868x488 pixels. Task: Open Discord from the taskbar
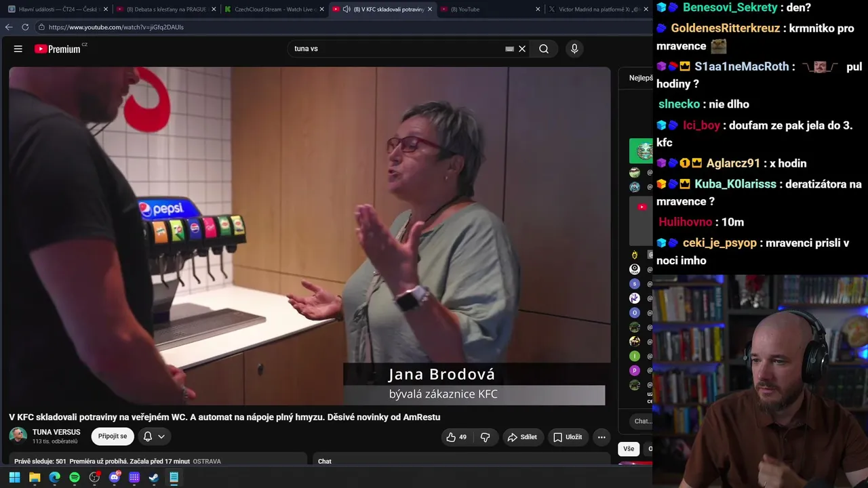point(114,477)
